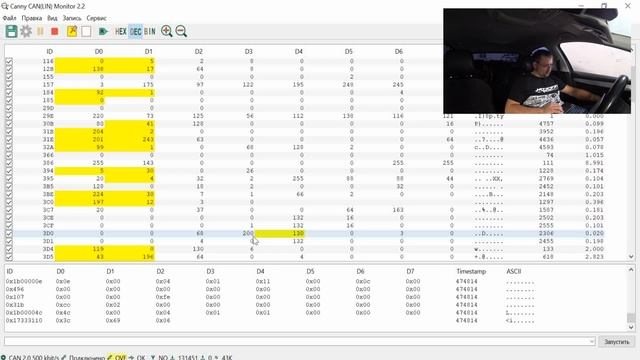
Task: Open the Правка menu
Action: (x=32, y=18)
